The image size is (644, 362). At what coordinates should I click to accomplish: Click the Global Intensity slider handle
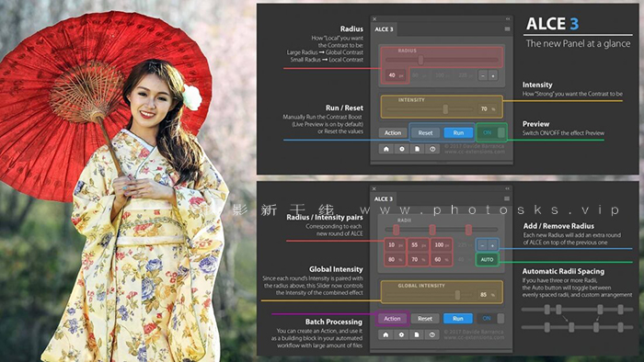tap(457, 295)
